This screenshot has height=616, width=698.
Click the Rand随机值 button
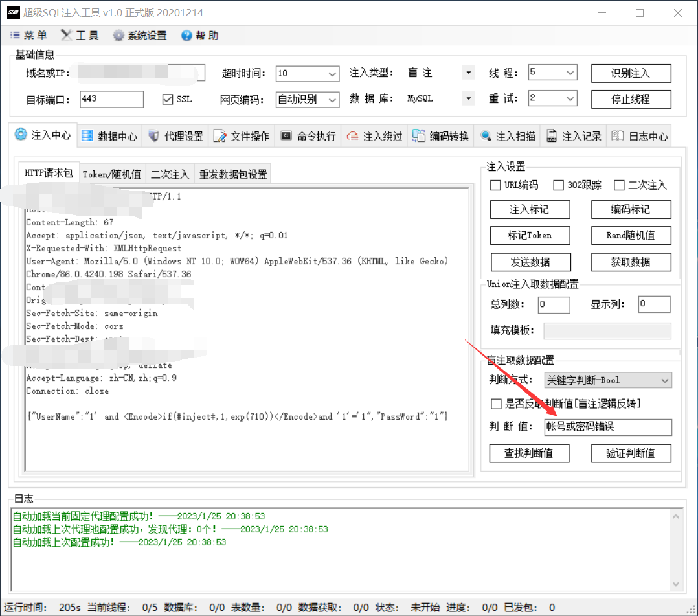pyautogui.click(x=631, y=236)
